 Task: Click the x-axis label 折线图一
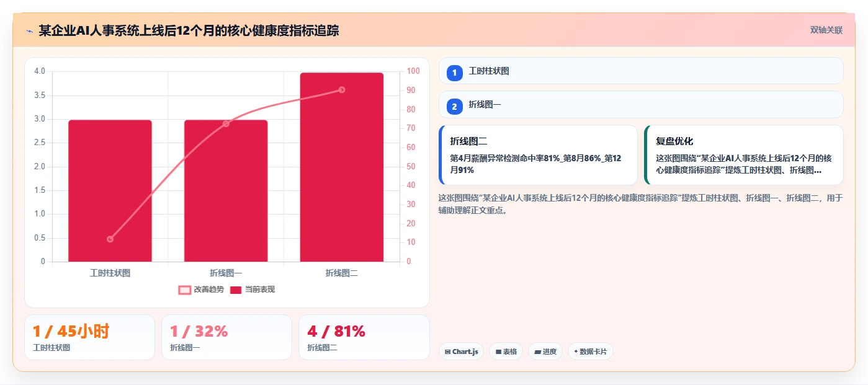226,273
